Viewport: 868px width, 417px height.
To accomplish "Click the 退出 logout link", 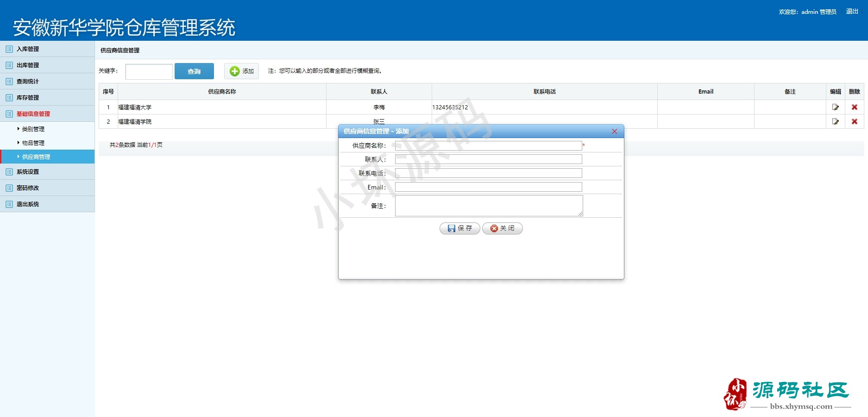I will pos(852,12).
